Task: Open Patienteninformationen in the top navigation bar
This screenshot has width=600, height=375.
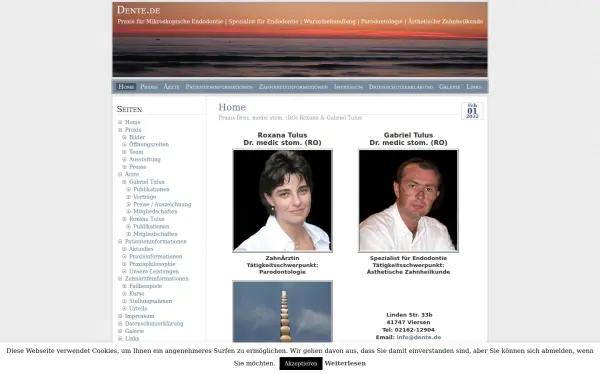Action: (219, 87)
